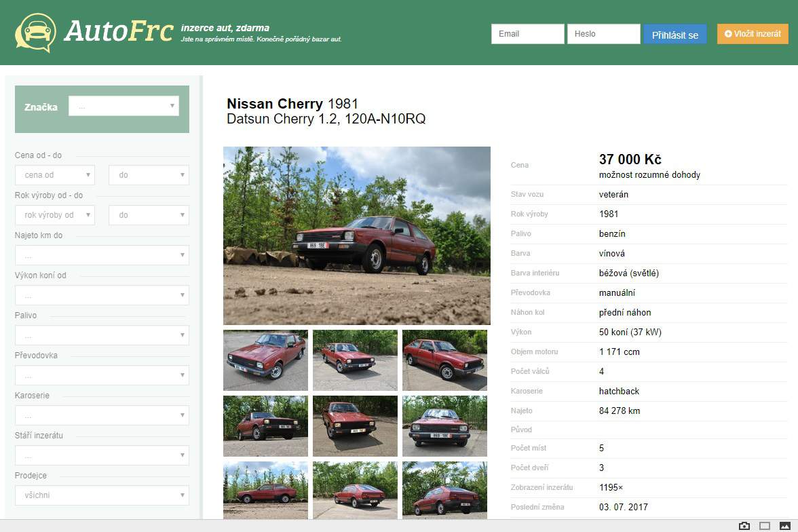
Task: Open the Převodovka transmission dropdown
Action: 102,375
